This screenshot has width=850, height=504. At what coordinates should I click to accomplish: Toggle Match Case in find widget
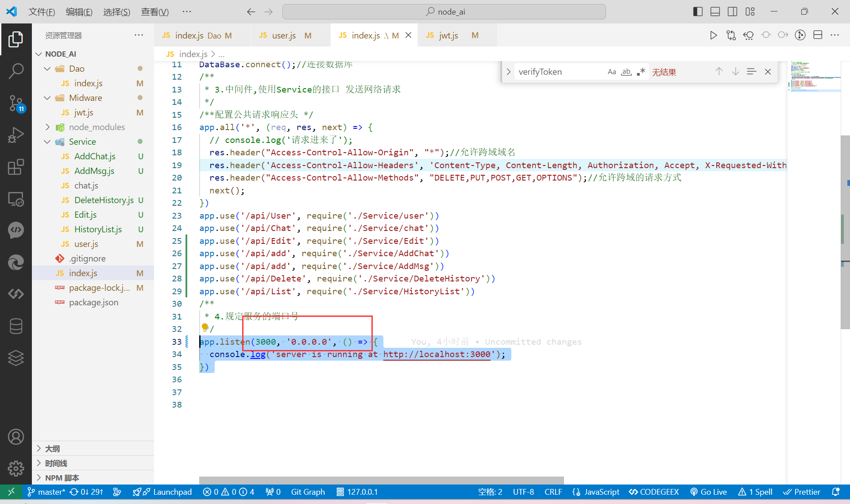[611, 72]
